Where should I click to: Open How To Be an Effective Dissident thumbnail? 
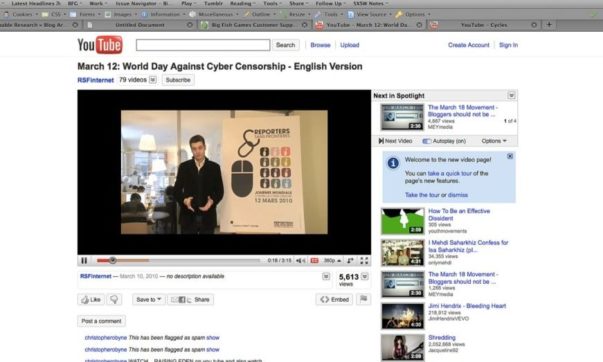coord(402,221)
